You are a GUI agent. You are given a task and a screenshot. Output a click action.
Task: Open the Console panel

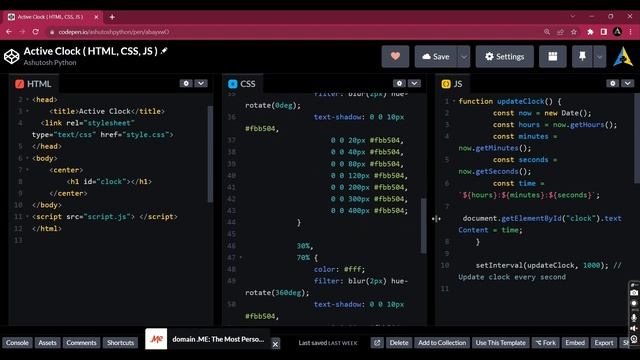17,342
